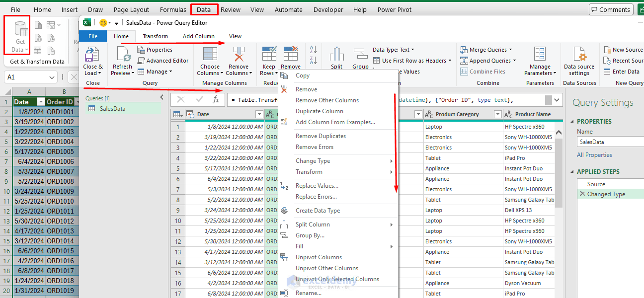The height and width of the screenshot is (298, 644).
Task: Open the All Properties link
Action: click(594, 155)
